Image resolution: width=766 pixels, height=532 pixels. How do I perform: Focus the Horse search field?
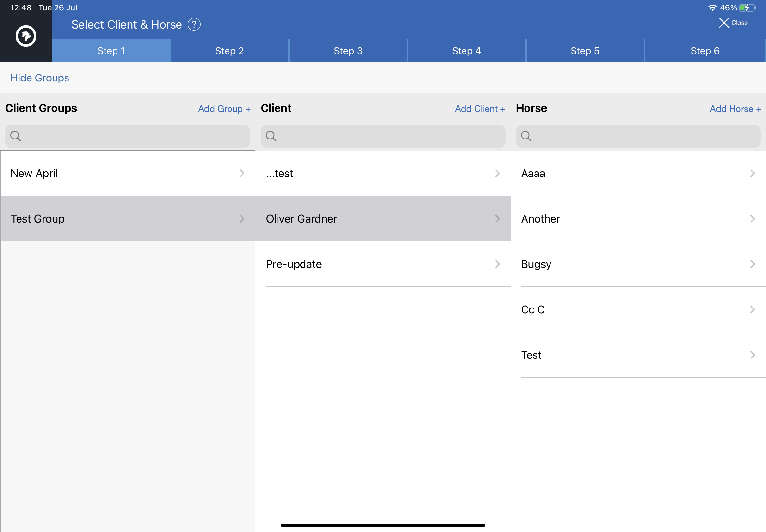pos(638,136)
